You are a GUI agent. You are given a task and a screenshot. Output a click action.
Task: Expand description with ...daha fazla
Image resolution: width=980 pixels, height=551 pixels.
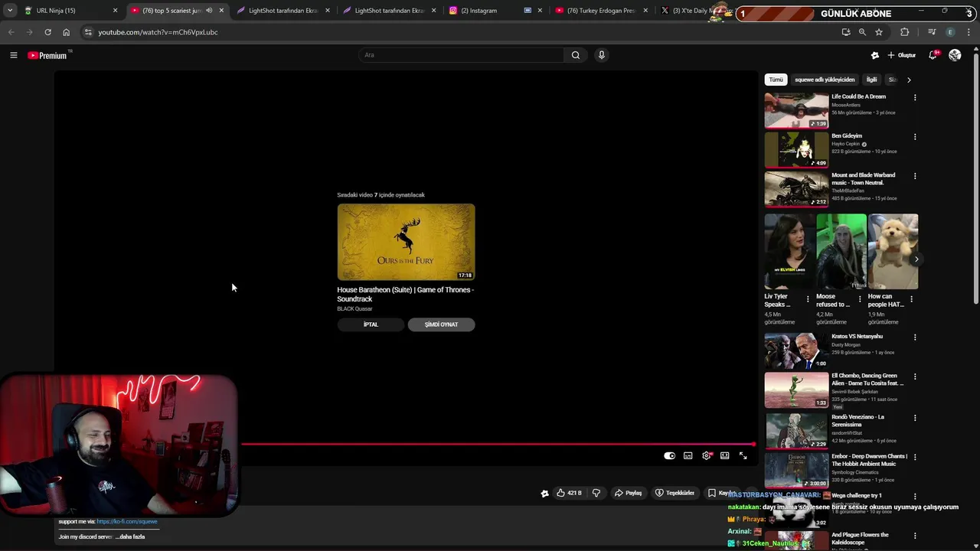pyautogui.click(x=130, y=537)
